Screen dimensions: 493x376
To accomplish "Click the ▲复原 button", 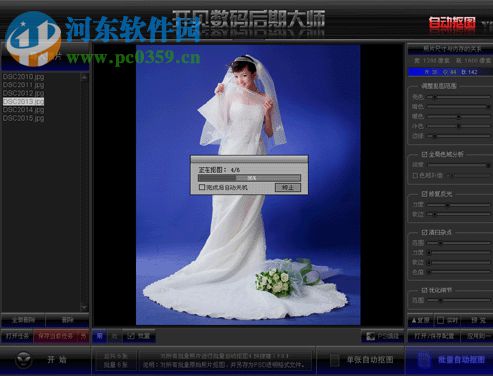I will pos(421,320).
